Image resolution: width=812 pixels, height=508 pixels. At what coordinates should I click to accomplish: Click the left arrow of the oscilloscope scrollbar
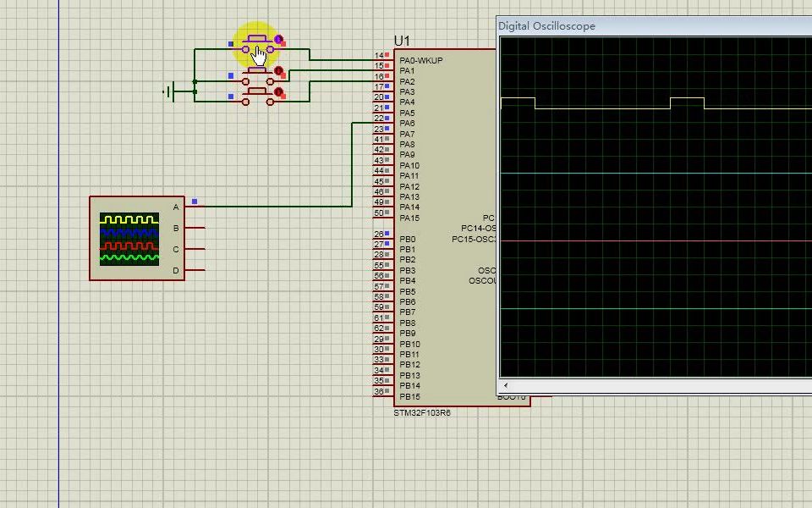click(x=504, y=385)
